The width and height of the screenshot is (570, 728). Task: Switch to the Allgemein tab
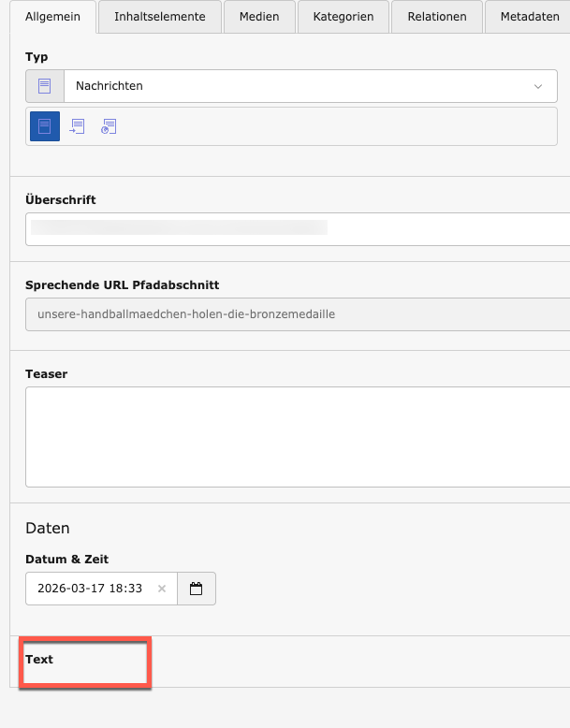[x=53, y=17]
